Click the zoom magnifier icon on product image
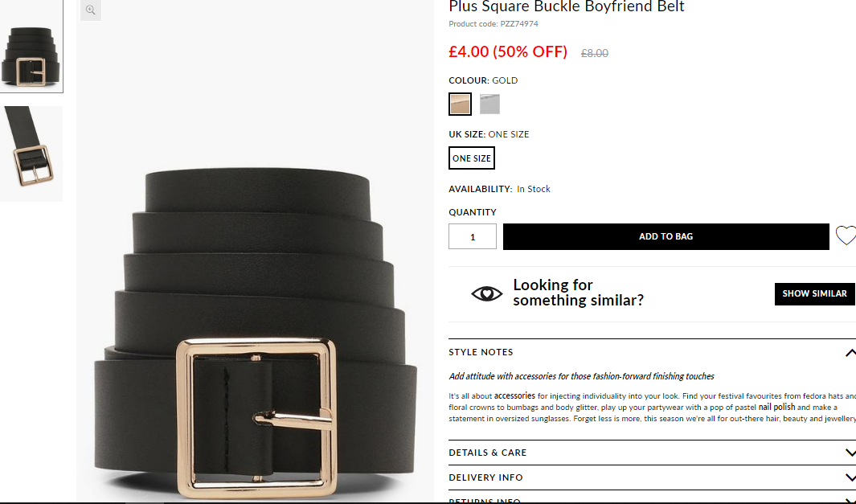Screen dimensions: 856x504 [x=91, y=10]
